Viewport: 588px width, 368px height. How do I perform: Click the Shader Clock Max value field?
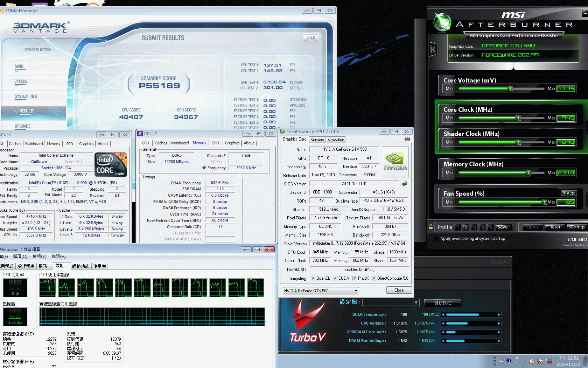click(566, 142)
